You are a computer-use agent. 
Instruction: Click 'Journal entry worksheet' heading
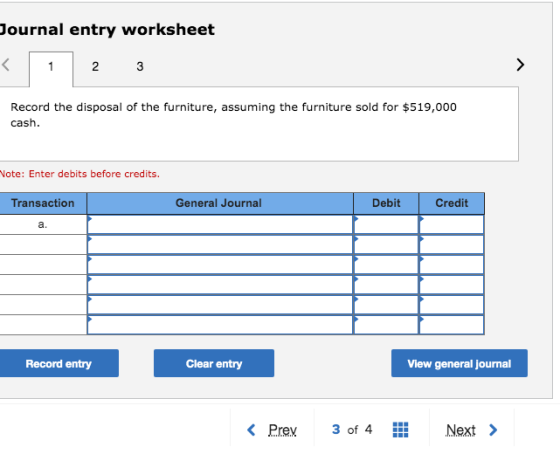107,30
